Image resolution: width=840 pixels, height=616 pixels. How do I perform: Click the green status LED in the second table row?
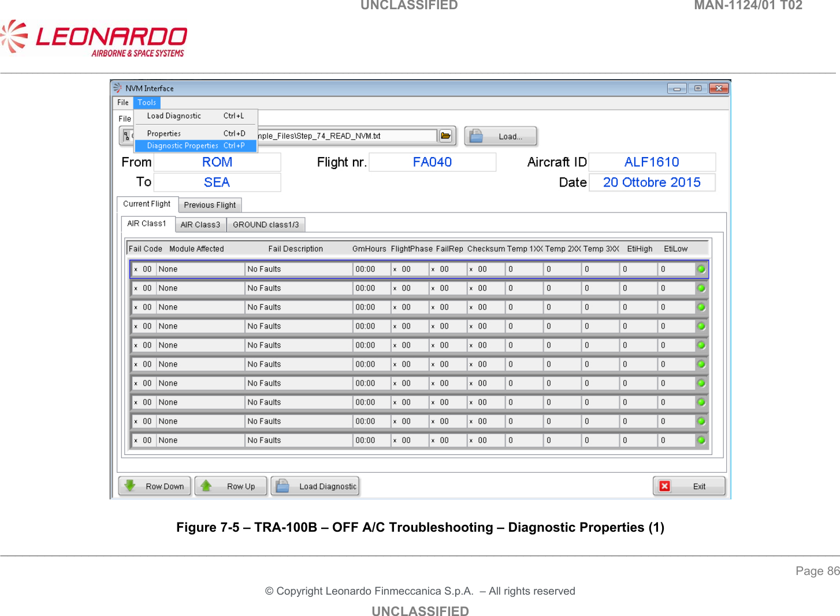pos(701,288)
